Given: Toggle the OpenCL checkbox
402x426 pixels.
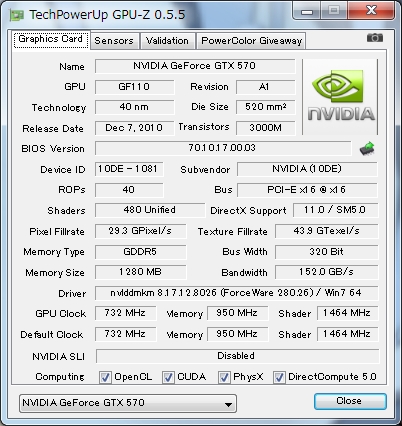Looking at the screenshot, I should coord(105,378).
